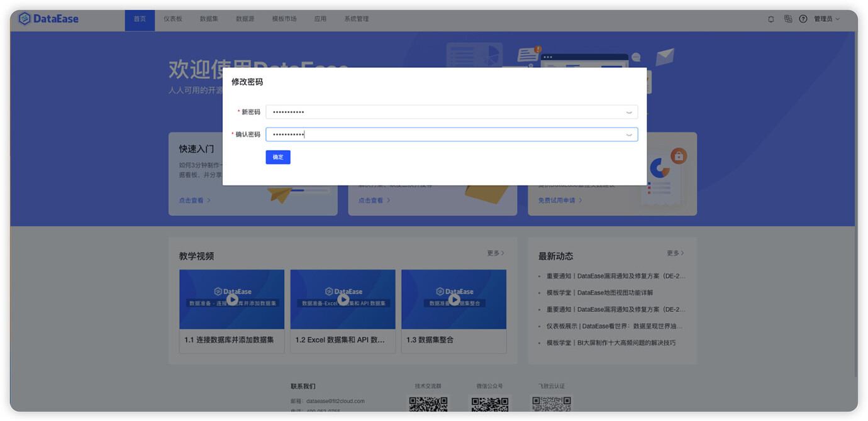The height and width of the screenshot is (421, 868).
Task: Click the DataEase logo icon
Action: [x=24, y=19]
